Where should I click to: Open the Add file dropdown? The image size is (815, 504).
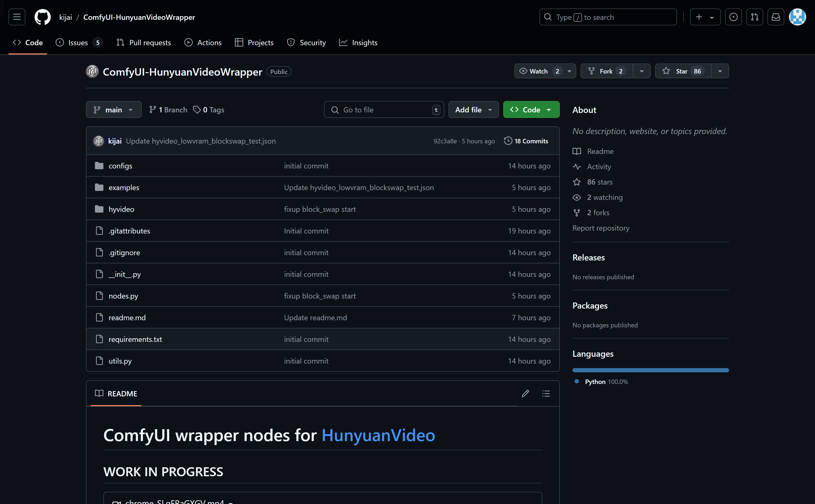coord(473,110)
